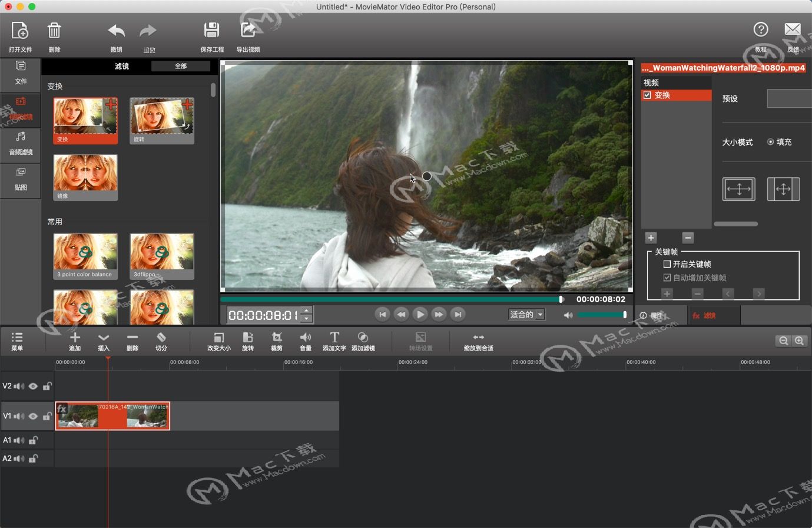Click the 反馈 feedback envelope icon
Viewport: 812px width, 528px height.
click(793, 29)
